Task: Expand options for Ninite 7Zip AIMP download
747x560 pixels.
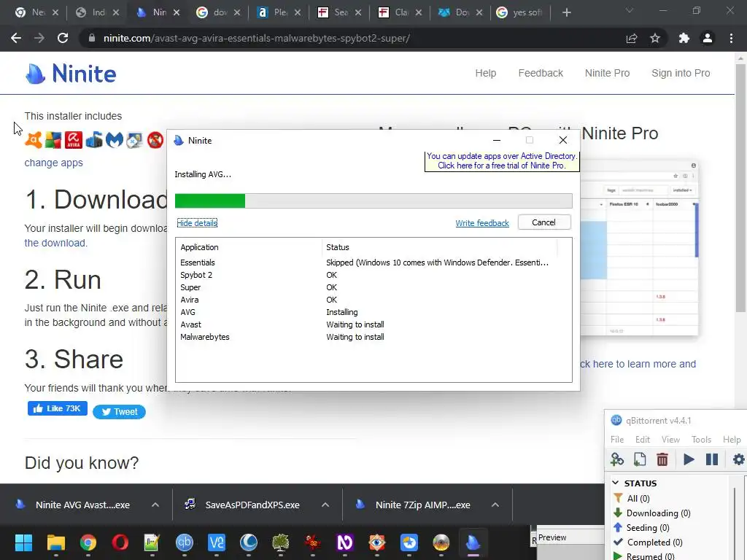Action: [x=495, y=505]
